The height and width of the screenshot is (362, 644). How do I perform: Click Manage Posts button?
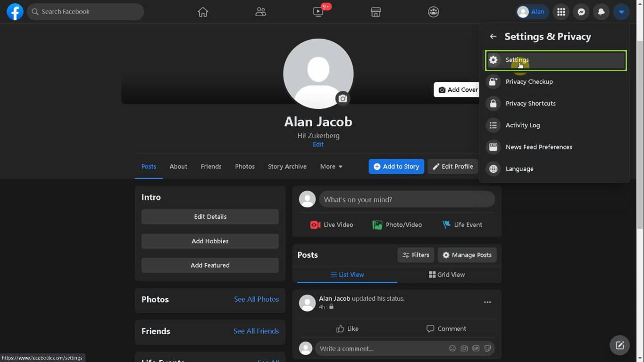click(x=467, y=255)
